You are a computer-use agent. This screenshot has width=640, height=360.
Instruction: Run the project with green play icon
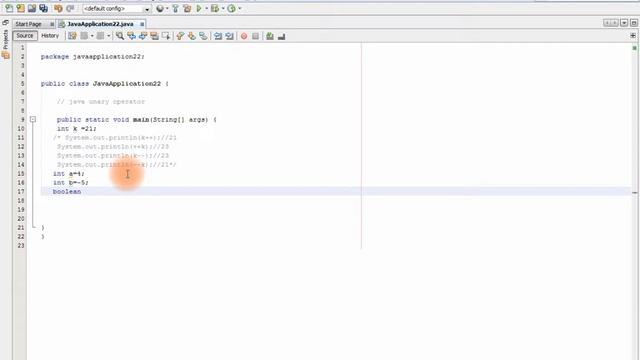click(199, 9)
